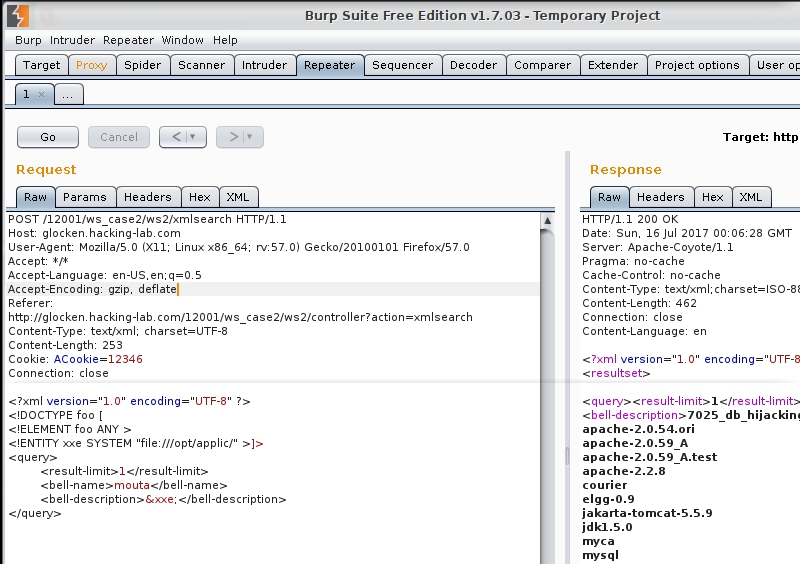This screenshot has height=564, width=800.
Task: Switch to the Decoder tab
Action: [x=473, y=65]
